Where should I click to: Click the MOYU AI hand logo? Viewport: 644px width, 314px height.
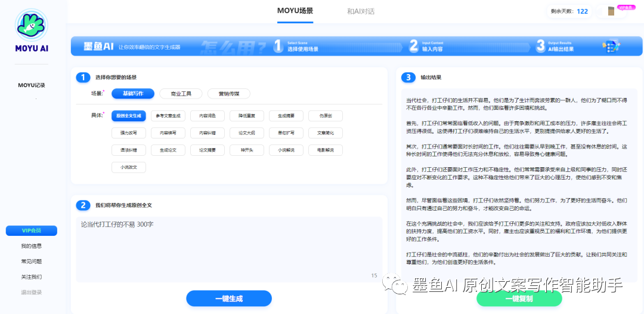(32, 25)
